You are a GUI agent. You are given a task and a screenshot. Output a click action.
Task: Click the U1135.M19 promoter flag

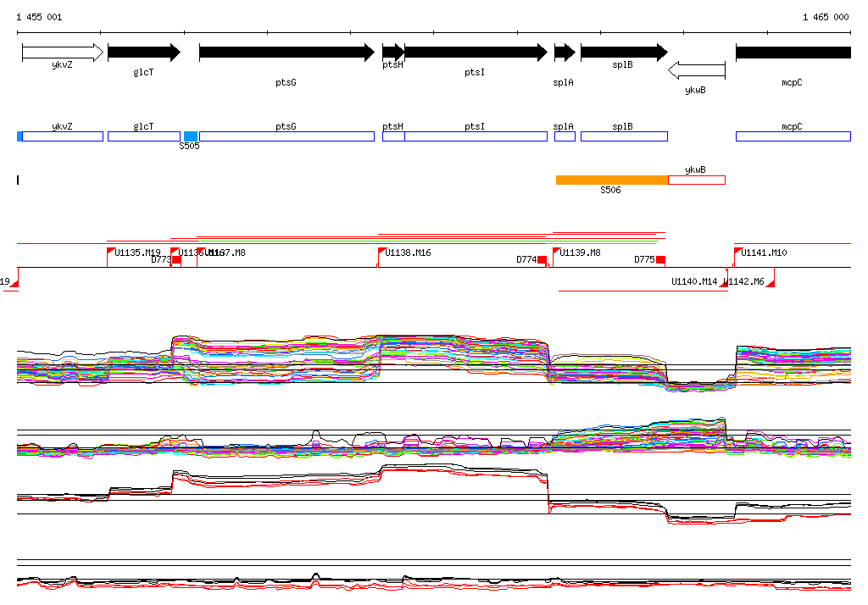[111, 252]
